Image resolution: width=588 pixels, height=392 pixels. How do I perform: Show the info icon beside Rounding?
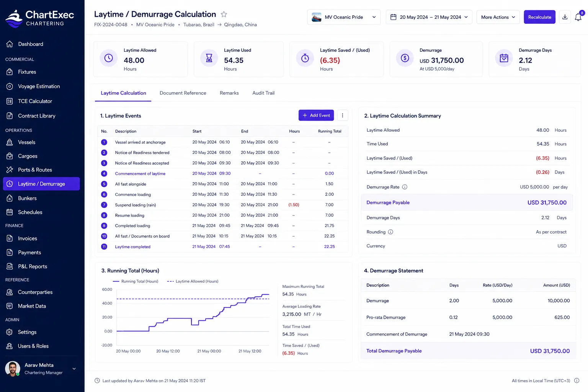390,232
